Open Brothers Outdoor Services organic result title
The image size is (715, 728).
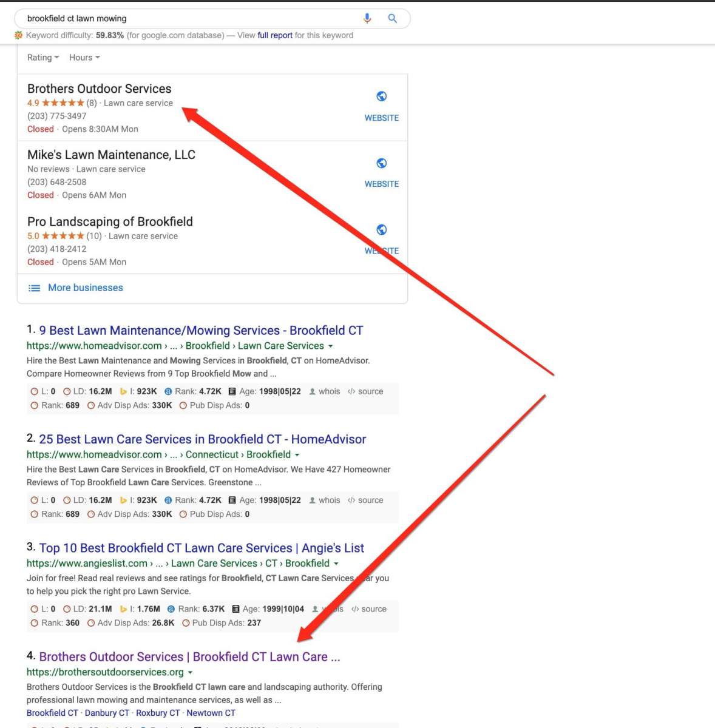[189, 656]
